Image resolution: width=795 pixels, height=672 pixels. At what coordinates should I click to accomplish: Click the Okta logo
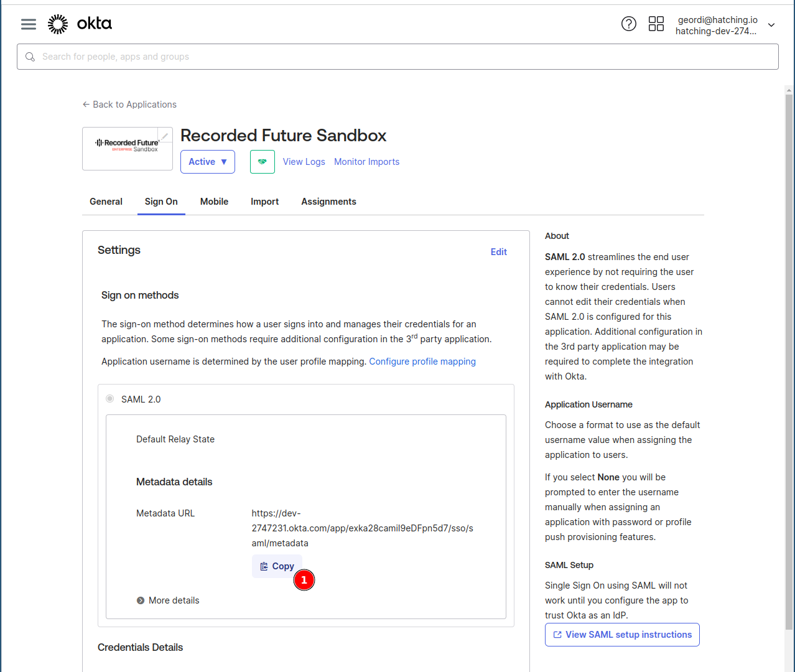coord(80,24)
